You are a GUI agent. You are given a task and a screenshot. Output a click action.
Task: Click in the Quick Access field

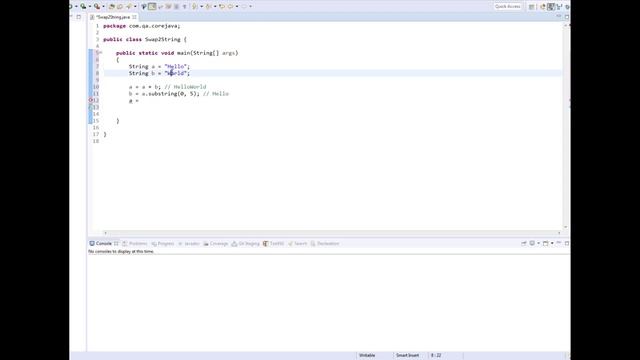(x=507, y=6)
